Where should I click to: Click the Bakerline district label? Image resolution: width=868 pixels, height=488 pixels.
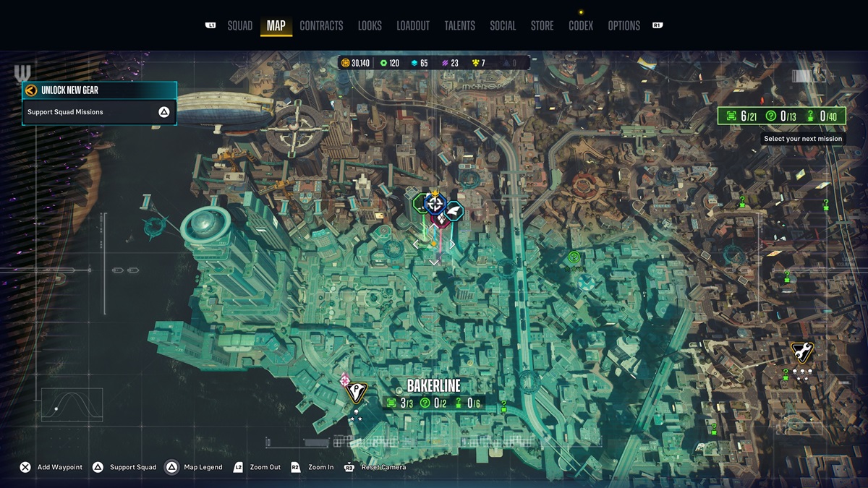click(434, 386)
